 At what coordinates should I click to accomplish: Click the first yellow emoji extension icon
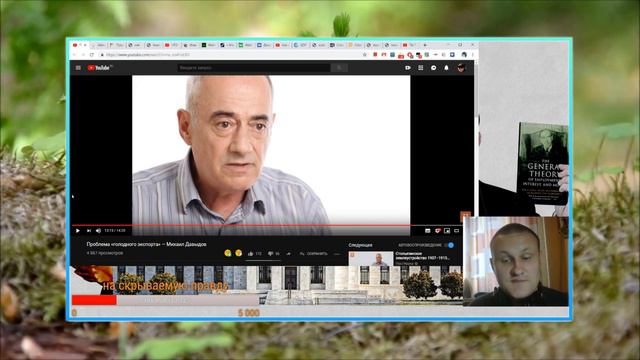pyautogui.click(x=228, y=253)
